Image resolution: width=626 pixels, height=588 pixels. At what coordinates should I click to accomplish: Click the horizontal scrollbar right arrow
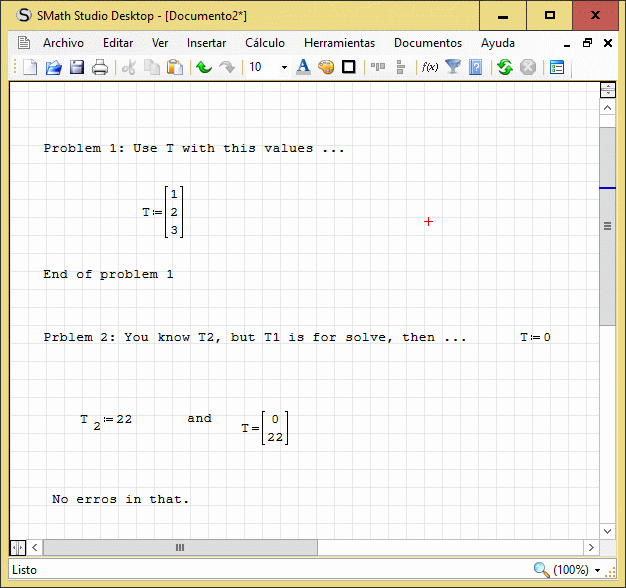pyautogui.click(x=591, y=547)
